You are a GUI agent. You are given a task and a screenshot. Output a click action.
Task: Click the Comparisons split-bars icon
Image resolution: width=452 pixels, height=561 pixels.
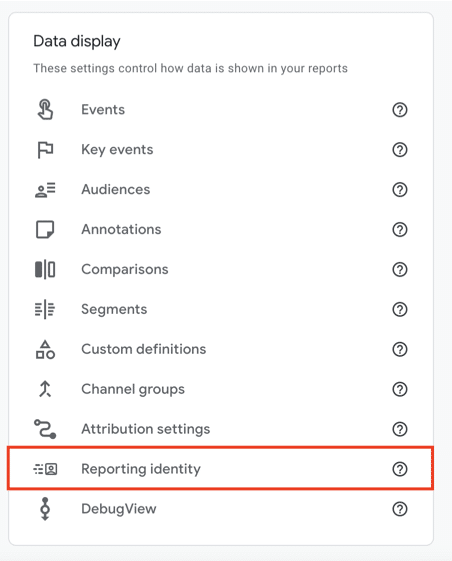pyautogui.click(x=45, y=269)
